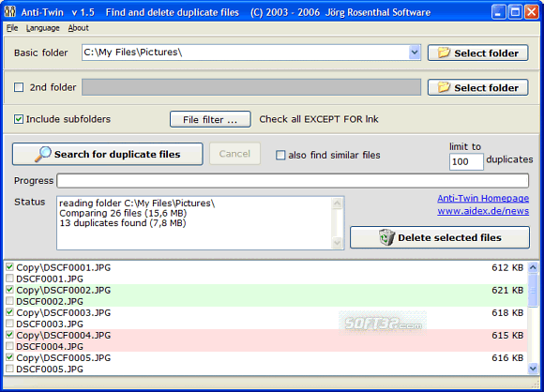The image size is (544, 392).
Task: Check the DSCF0004.JPG original file
Action: click(9, 346)
